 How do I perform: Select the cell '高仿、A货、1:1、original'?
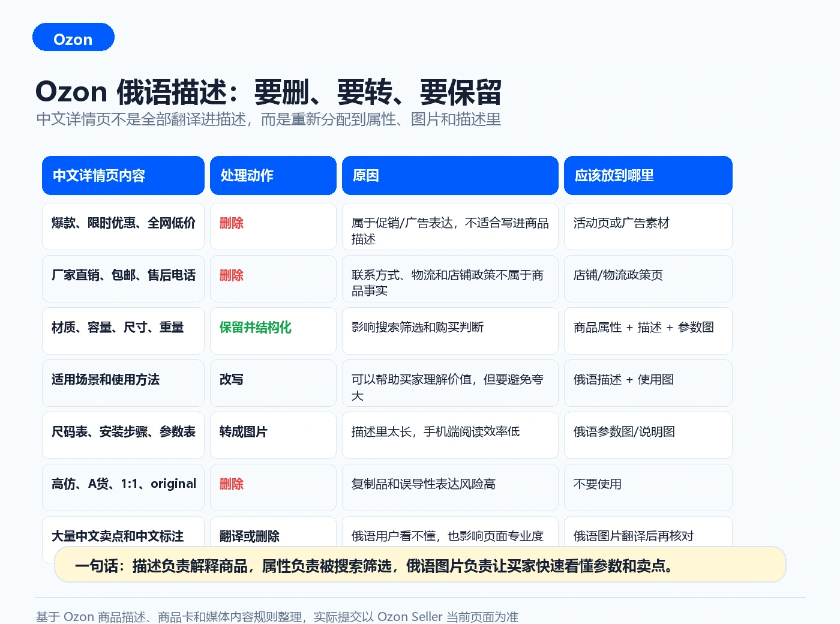click(x=123, y=487)
